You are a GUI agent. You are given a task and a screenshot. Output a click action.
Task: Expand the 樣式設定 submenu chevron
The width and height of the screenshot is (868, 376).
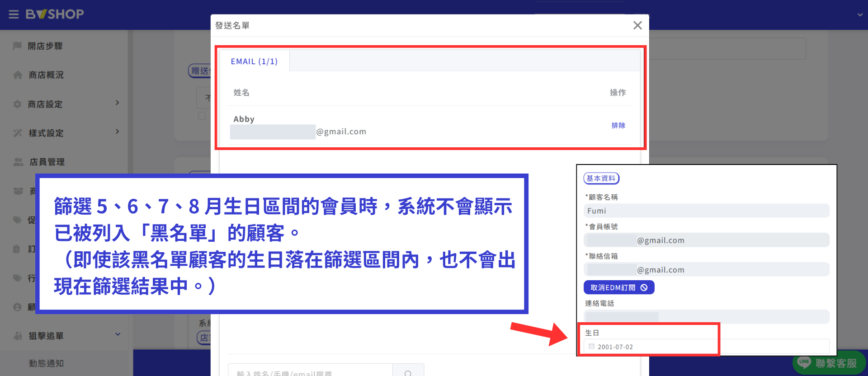(x=118, y=132)
